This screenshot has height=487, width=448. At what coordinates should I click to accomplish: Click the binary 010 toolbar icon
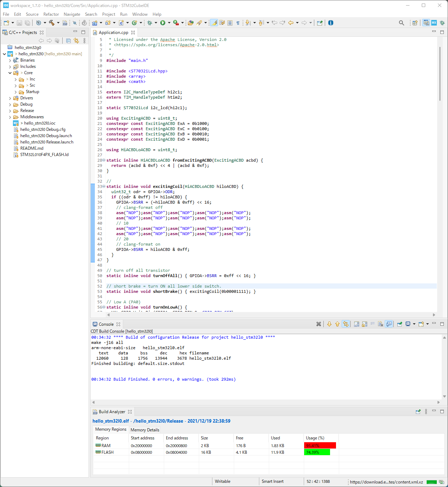click(x=65, y=23)
